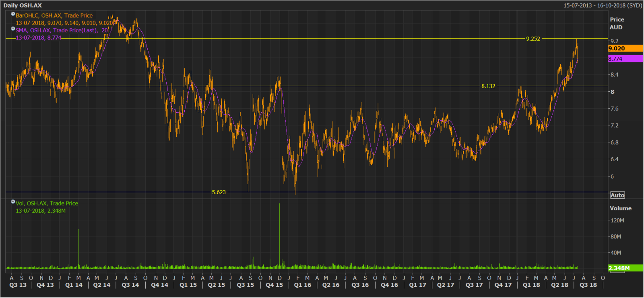Jump to Q3 13 on the time axis

pos(18,285)
